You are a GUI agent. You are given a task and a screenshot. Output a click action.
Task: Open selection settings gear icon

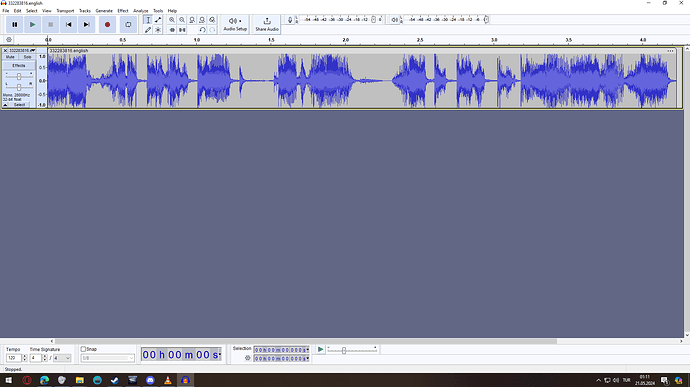pyautogui.click(x=248, y=358)
